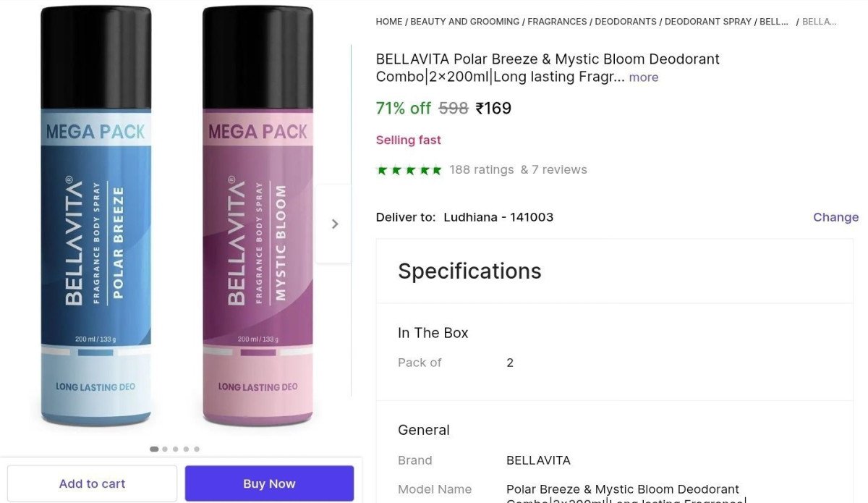Screen dimensions: 868x503
Task: Select the fourth rating star icon
Action: [425, 169]
